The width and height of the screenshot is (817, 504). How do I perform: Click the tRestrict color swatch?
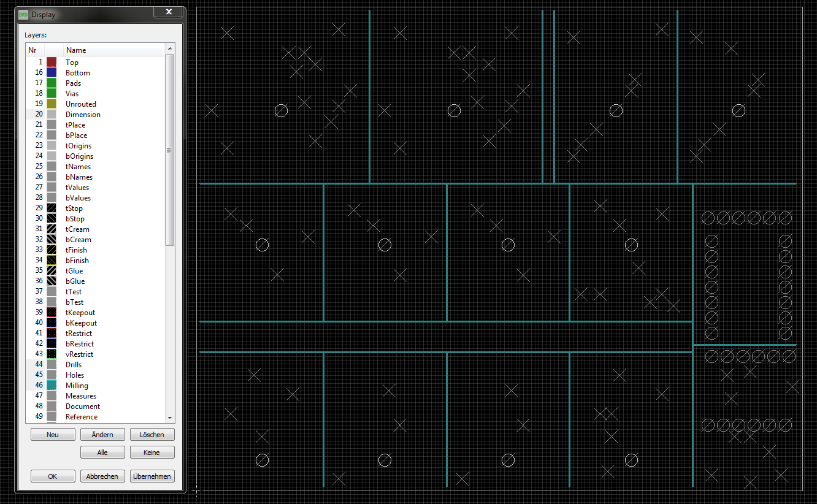52,334
